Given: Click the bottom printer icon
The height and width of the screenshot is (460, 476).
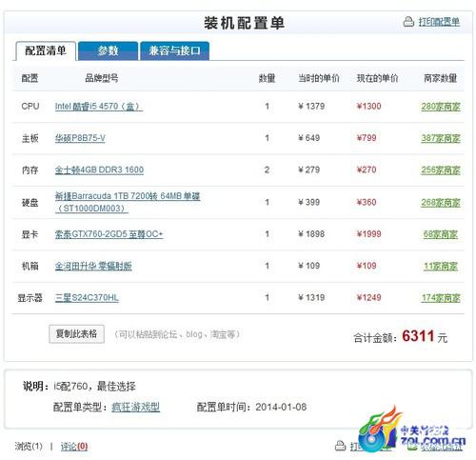Looking at the screenshot, I should tap(340, 446).
